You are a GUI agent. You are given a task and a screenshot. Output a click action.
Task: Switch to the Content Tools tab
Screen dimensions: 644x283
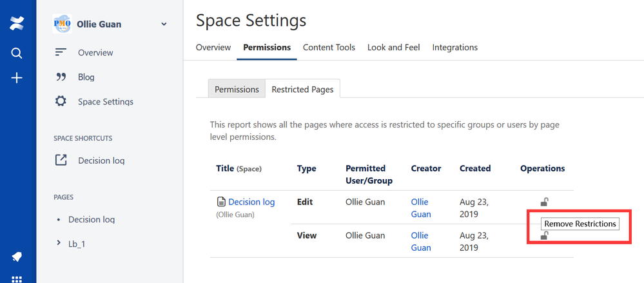329,47
